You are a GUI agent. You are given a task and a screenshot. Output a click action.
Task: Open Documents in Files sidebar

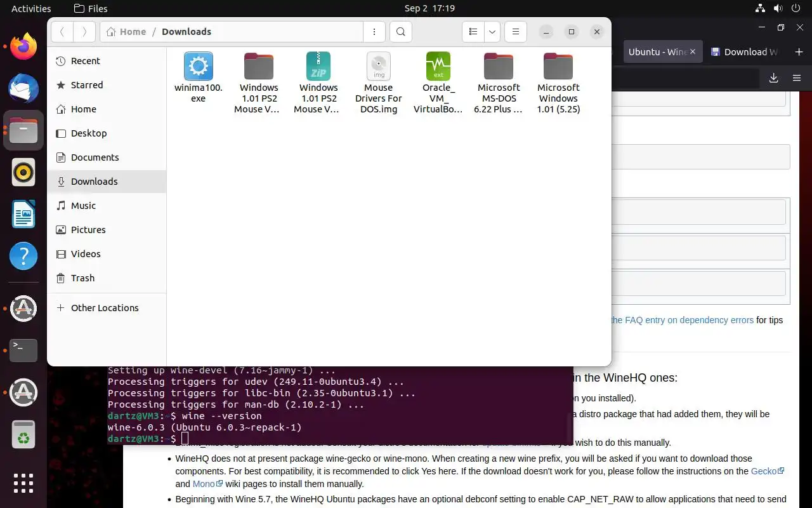point(107,157)
